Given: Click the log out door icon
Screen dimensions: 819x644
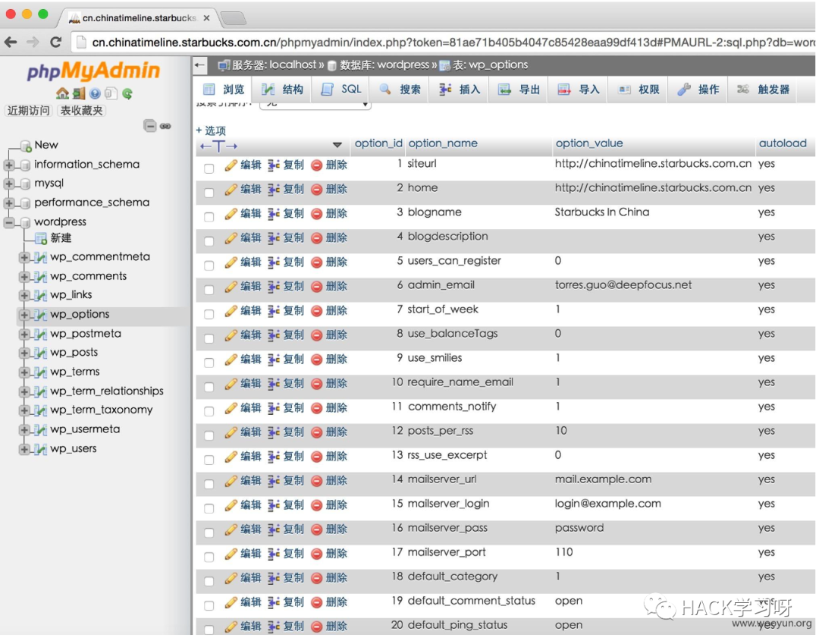Looking at the screenshot, I should (79, 93).
